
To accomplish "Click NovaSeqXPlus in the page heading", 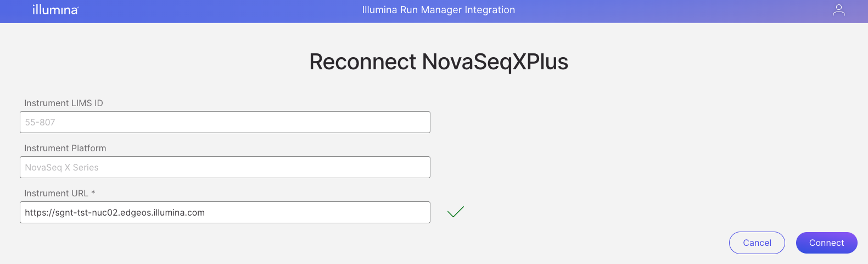I will pos(495,62).
